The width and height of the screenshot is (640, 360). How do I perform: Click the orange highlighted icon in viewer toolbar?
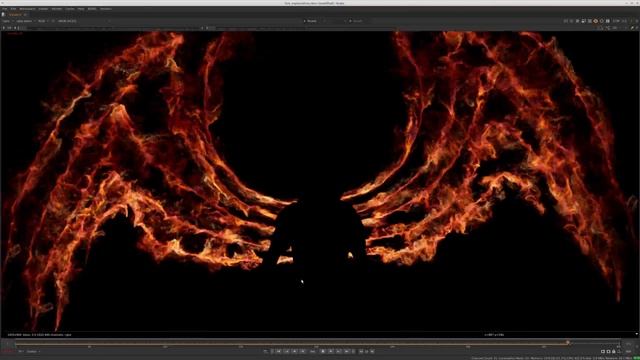coord(596,21)
